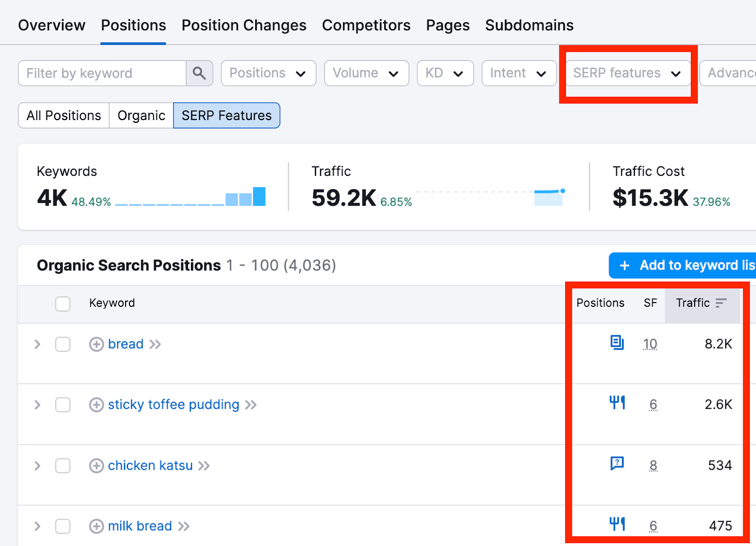Open double-arrow link next to bread
Screen dimensions: 756x546
click(x=155, y=344)
